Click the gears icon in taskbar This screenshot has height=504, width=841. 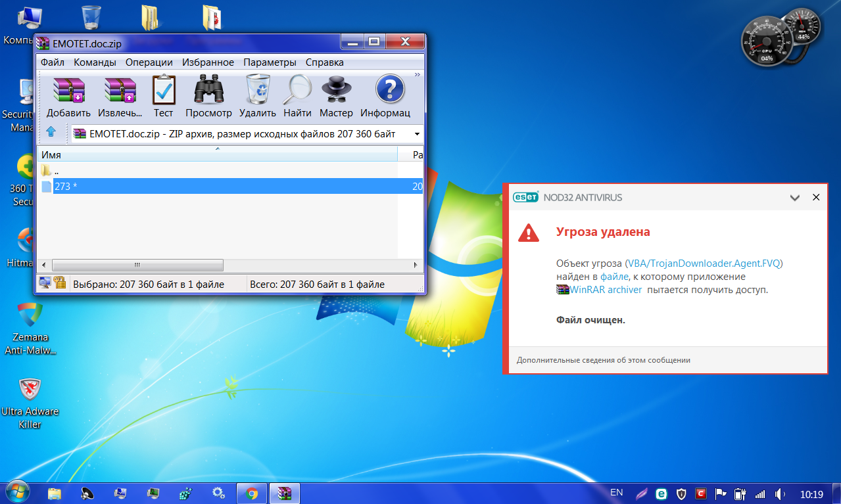(218, 493)
